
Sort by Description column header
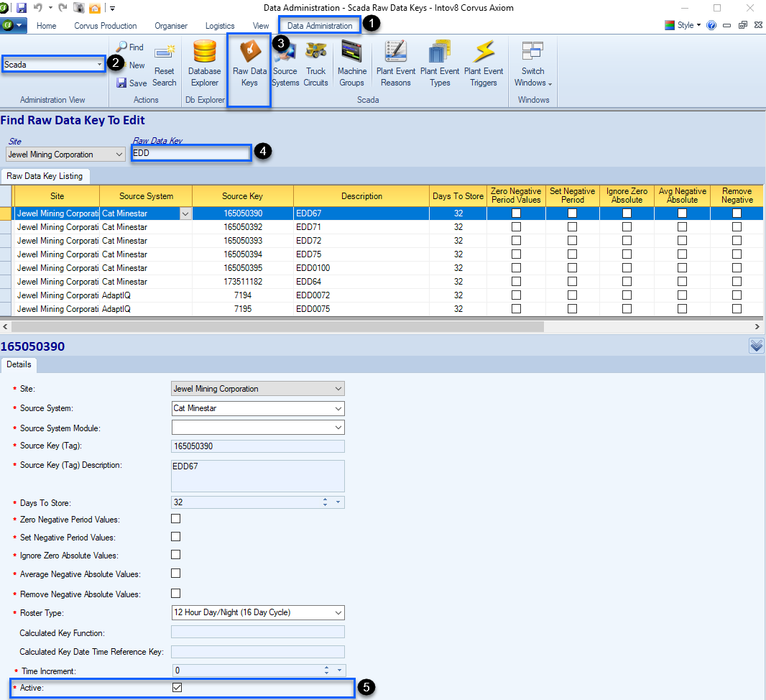tap(361, 196)
